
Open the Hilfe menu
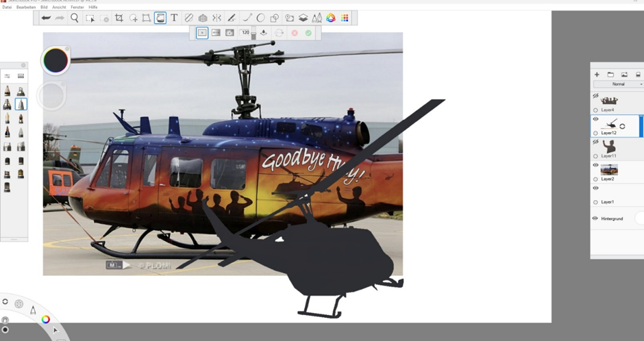point(93,7)
